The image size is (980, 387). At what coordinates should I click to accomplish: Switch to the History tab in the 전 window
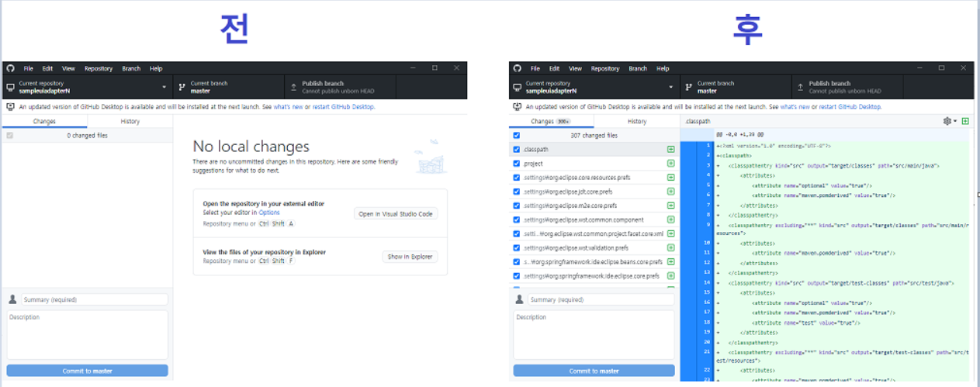[130, 121]
